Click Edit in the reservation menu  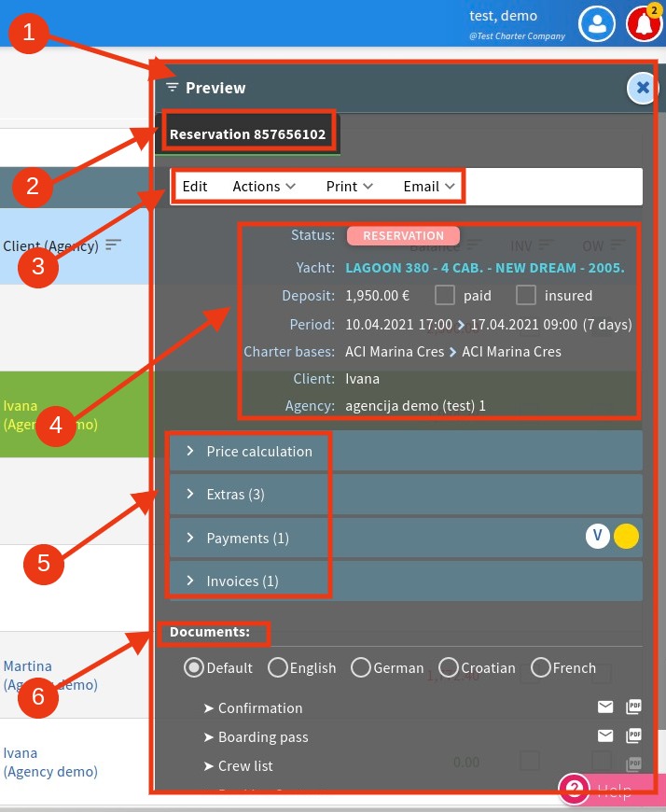(x=195, y=186)
